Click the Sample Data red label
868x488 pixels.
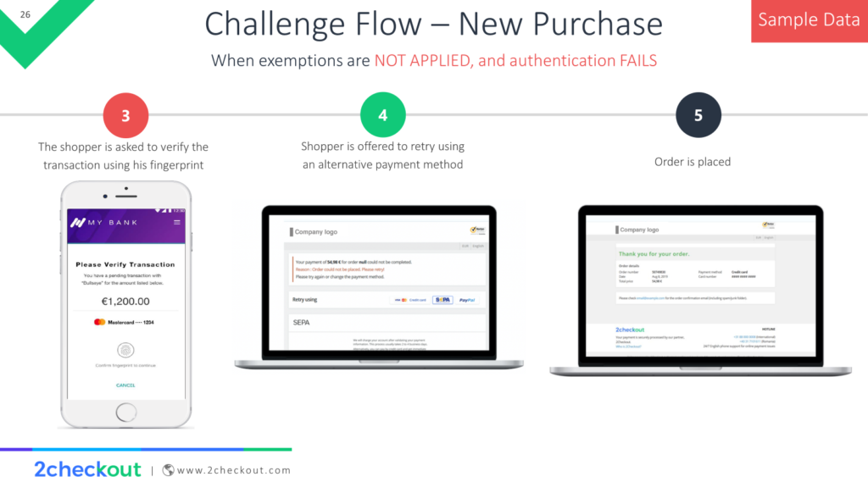tap(810, 20)
